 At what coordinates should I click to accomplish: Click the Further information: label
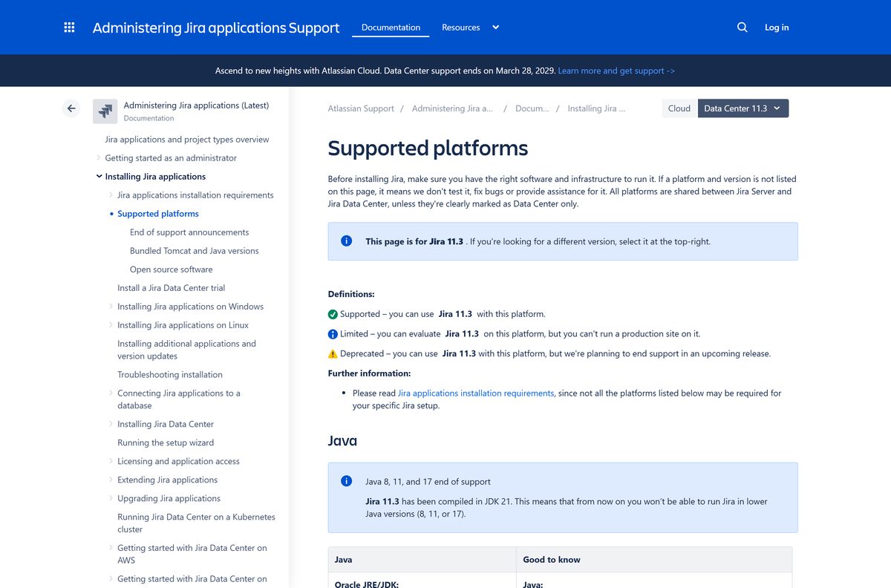[369, 373]
